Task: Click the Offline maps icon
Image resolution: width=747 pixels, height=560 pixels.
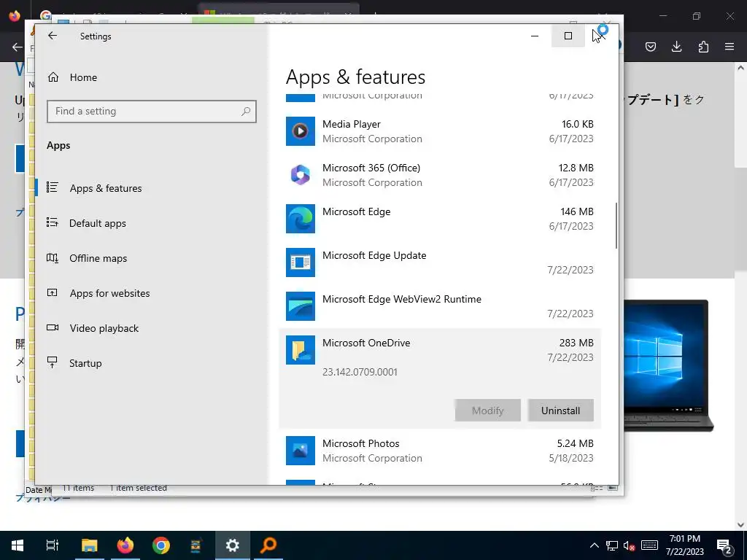Action: (53, 257)
